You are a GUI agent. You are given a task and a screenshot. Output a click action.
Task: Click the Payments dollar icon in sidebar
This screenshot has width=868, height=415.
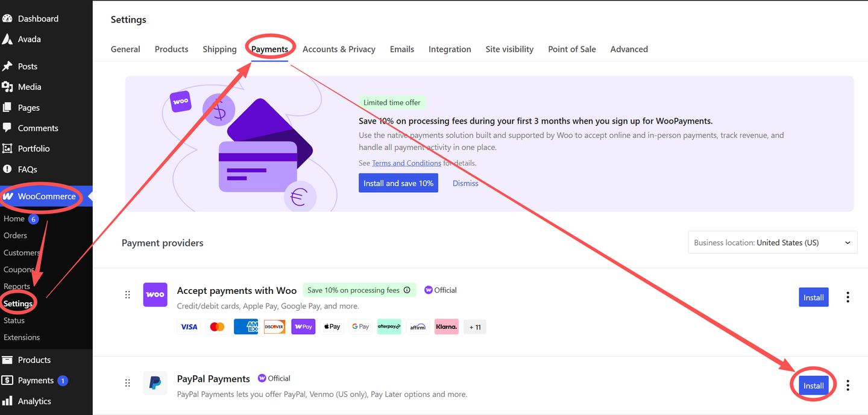[7, 380]
